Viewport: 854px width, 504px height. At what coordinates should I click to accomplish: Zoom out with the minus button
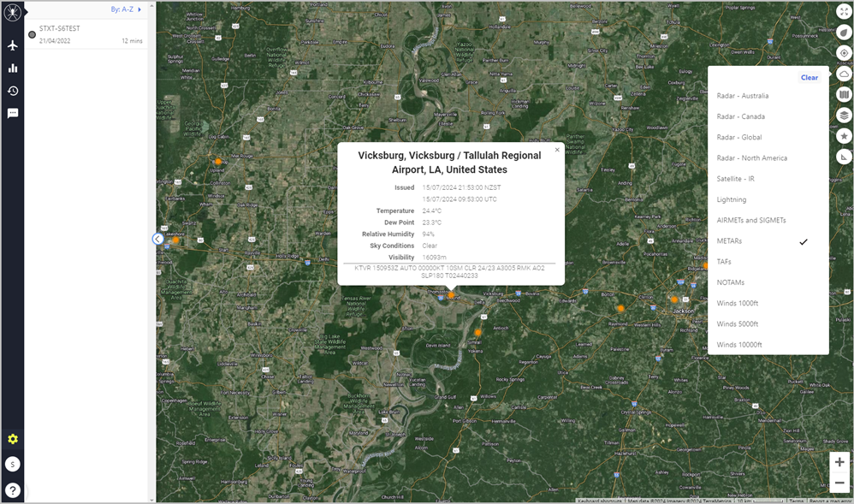839,483
